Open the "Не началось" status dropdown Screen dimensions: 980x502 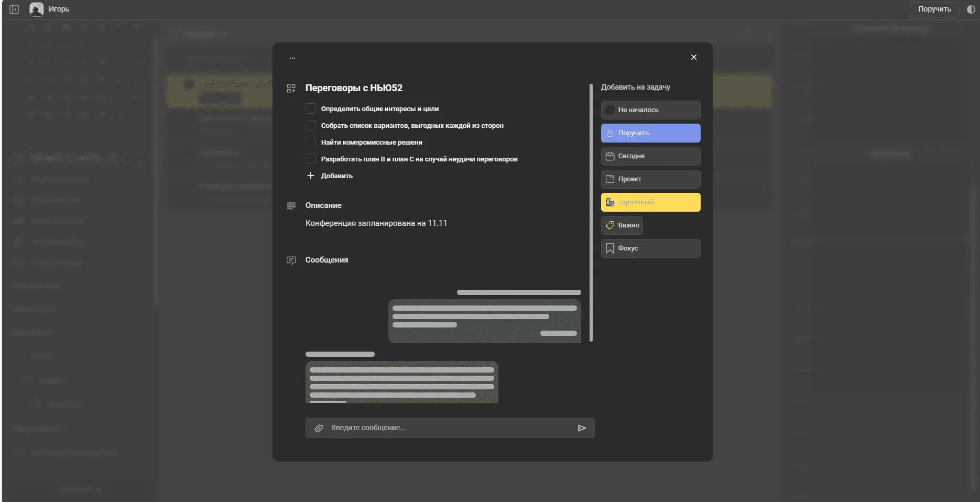pyautogui.click(x=650, y=110)
